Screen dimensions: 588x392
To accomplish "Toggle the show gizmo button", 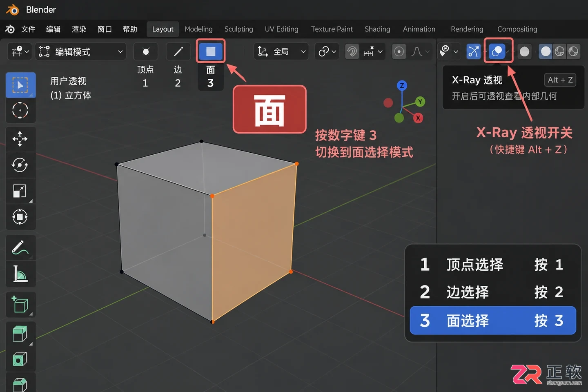I will click(x=474, y=51).
